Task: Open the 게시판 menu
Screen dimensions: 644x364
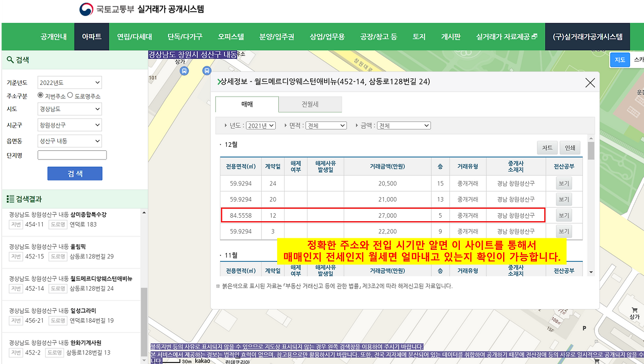Action: click(451, 37)
